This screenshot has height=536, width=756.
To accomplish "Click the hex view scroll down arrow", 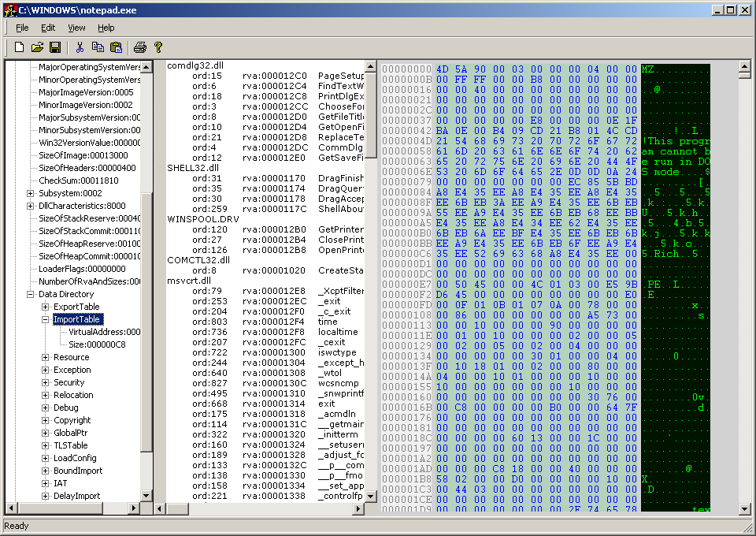I will coord(744,508).
